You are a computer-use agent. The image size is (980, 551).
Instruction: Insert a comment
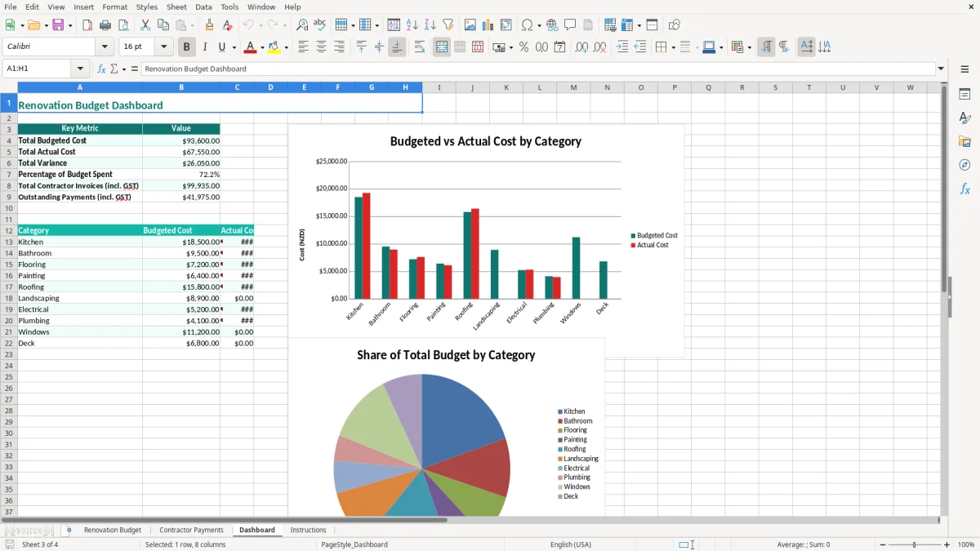tap(570, 25)
